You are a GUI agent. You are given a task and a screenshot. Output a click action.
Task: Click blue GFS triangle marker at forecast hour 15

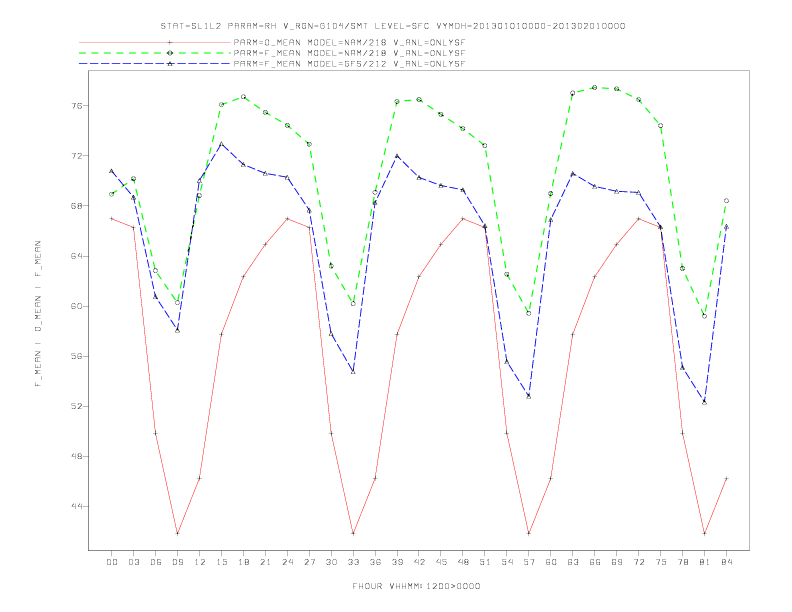pyautogui.click(x=221, y=144)
